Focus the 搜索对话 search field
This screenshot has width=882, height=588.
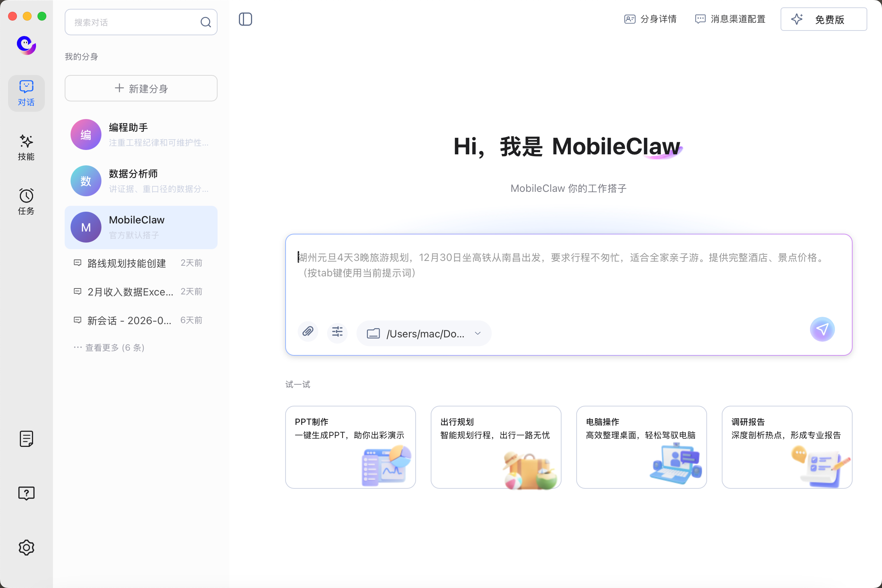tap(141, 22)
